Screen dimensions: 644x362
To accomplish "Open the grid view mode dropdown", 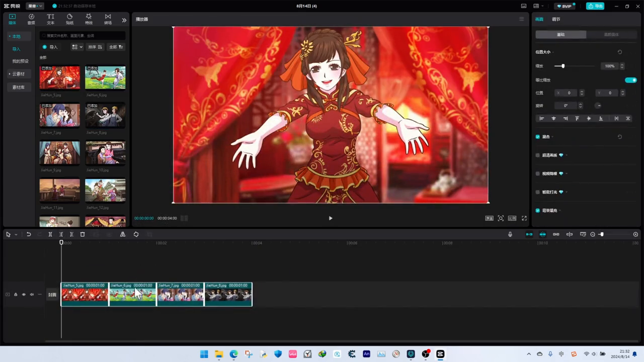I will click(x=77, y=47).
